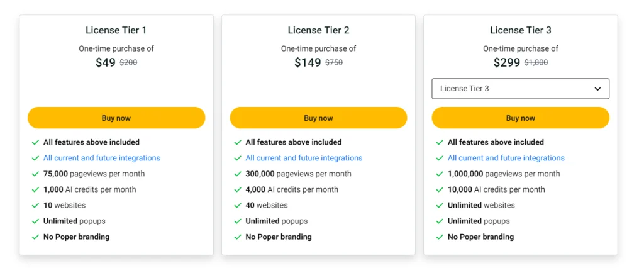
Task: Click the License Tier 1 heading
Action: [116, 30]
